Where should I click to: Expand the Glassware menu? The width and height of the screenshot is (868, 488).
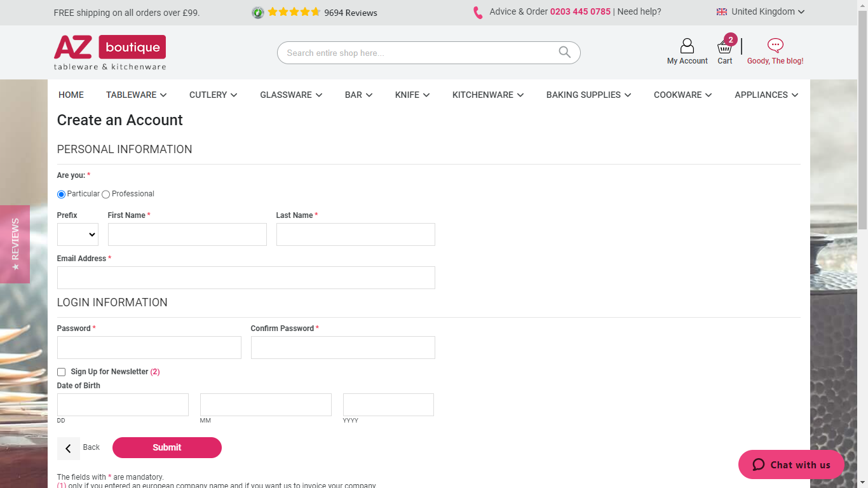pos(291,95)
